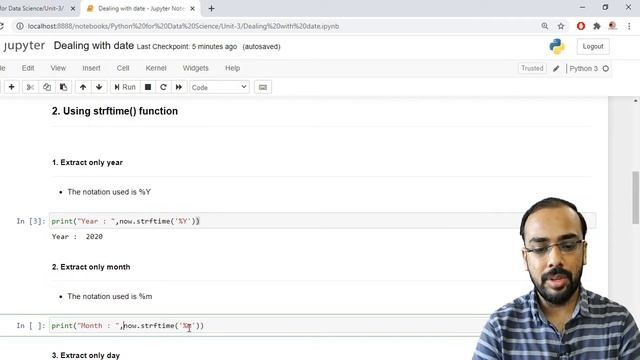Move the selected cell down
640x360 pixels.
point(99,87)
